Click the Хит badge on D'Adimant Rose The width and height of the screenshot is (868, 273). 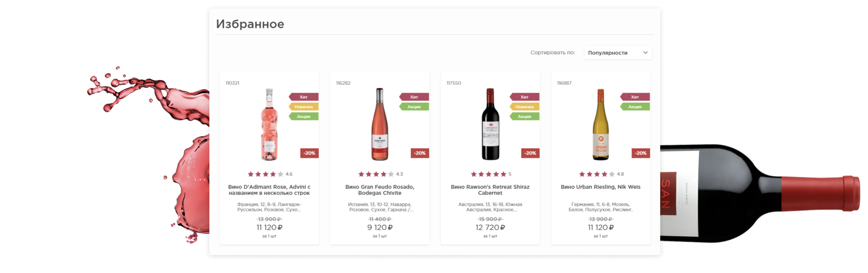click(304, 97)
